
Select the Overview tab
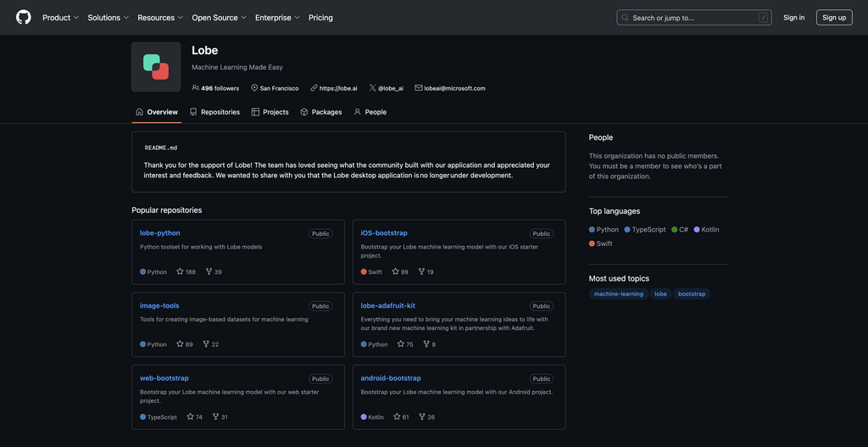(157, 112)
